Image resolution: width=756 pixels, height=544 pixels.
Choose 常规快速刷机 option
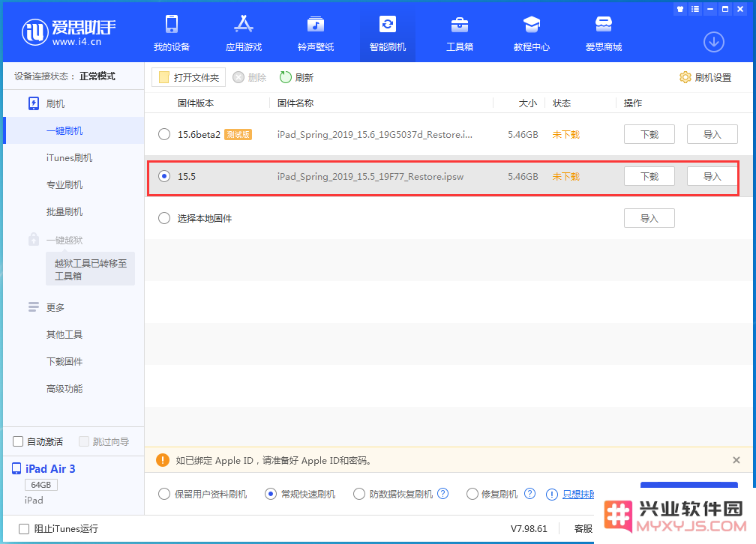271,494
